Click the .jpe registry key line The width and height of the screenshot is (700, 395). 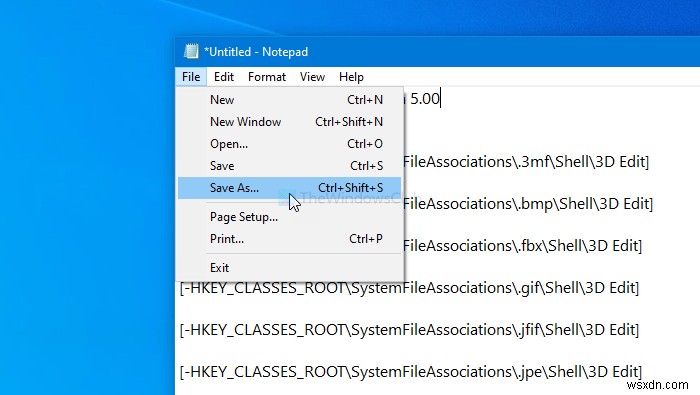tap(411, 372)
